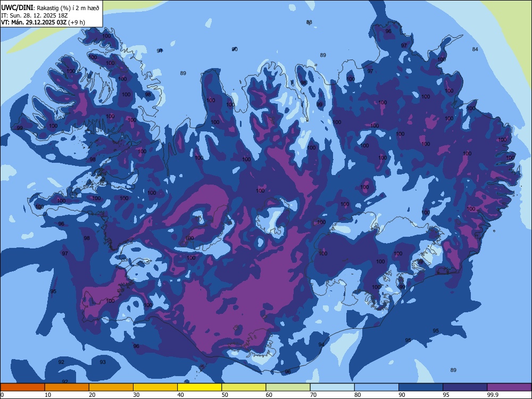Click the legend scale label 20

tap(92, 395)
